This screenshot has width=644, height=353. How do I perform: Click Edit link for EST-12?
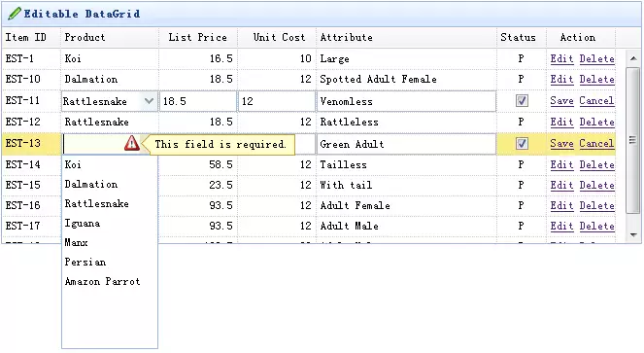pos(561,123)
